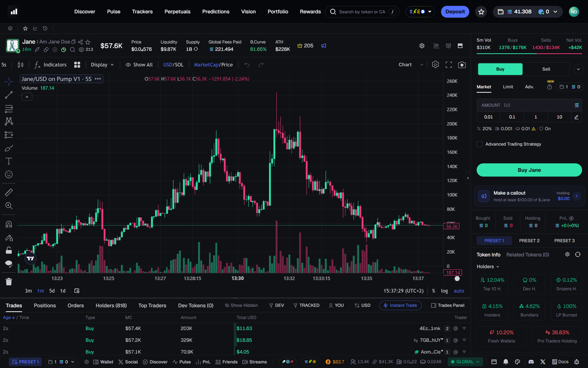
Task: Toggle Show All visibility on chart
Action: 139,65
